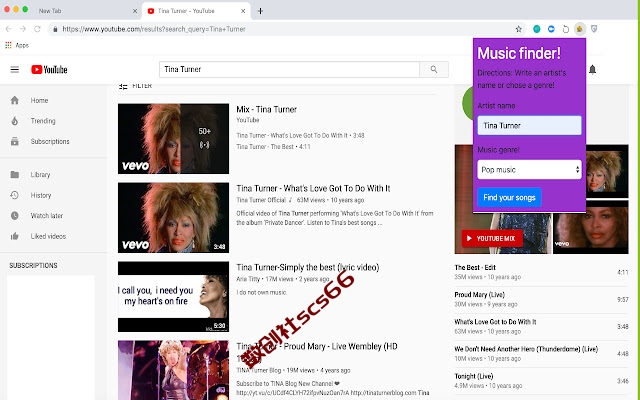Image resolution: width=640 pixels, height=400 pixels.
Task: Open Trending in the sidebar
Action: point(43,121)
